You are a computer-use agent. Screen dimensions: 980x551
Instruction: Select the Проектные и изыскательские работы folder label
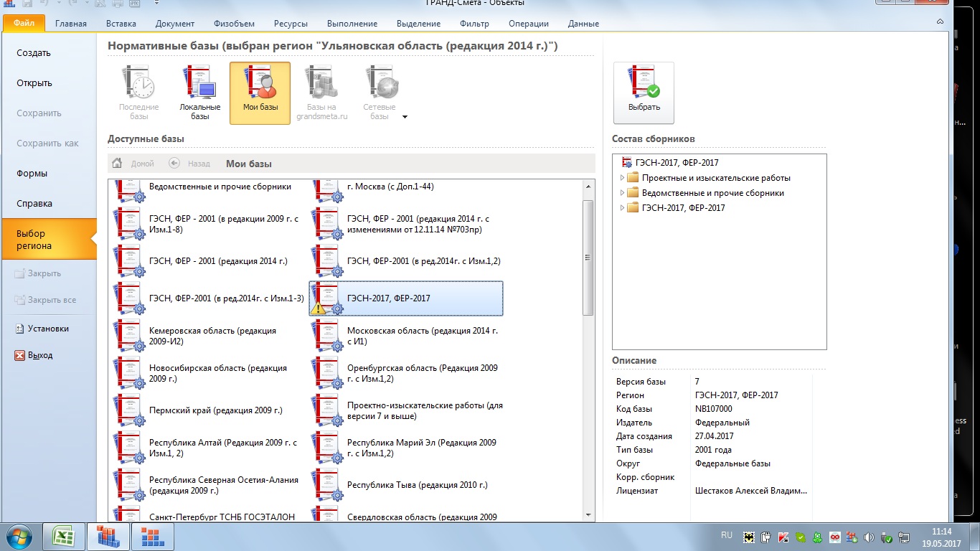716,178
